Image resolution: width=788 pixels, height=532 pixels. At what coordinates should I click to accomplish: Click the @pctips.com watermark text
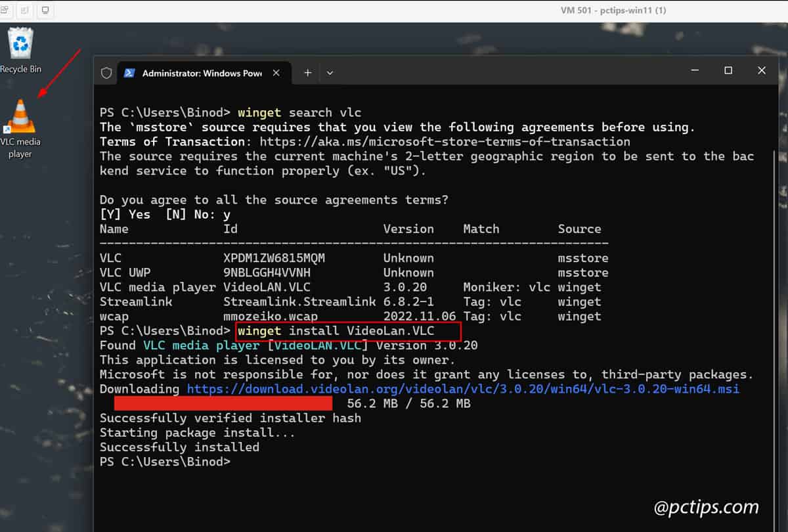[x=706, y=508]
